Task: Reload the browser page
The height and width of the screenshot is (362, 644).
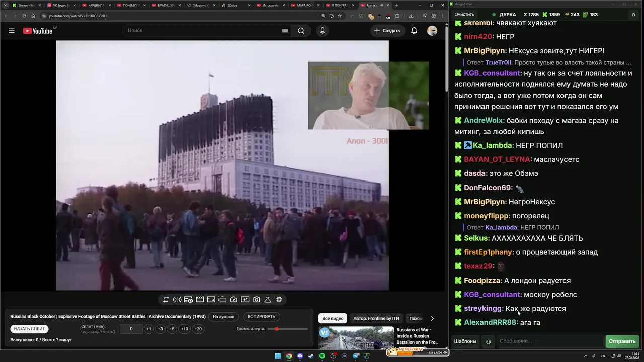Action: [24, 16]
